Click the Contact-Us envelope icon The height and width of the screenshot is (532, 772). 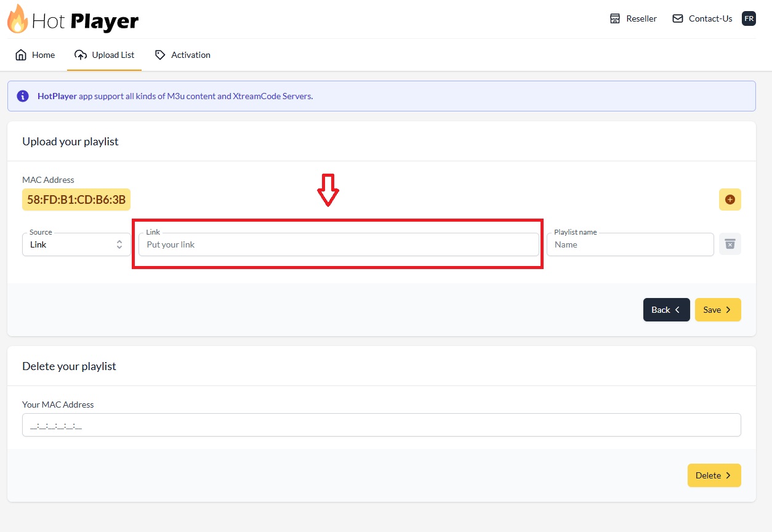[x=678, y=18]
